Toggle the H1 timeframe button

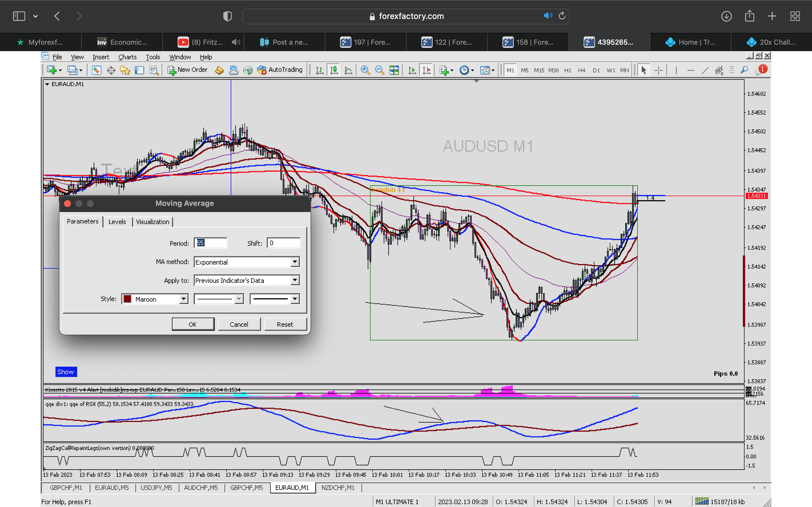[568, 70]
